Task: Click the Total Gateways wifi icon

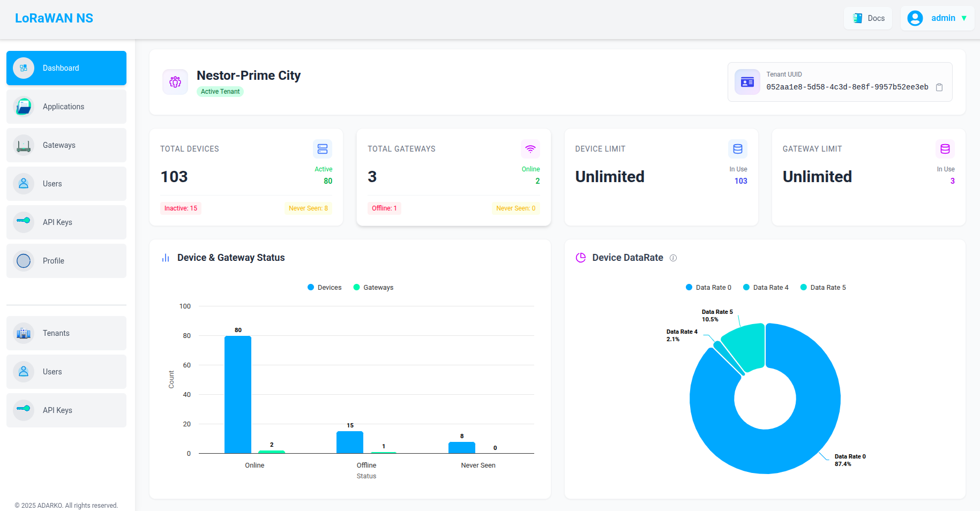Action: coord(530,149)
